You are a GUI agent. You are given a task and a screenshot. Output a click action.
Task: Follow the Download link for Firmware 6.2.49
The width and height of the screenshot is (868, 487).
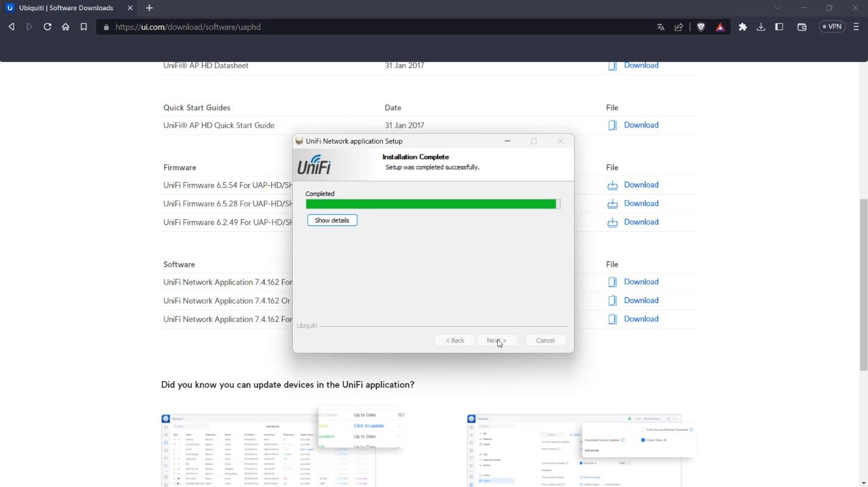click(641, 222)
